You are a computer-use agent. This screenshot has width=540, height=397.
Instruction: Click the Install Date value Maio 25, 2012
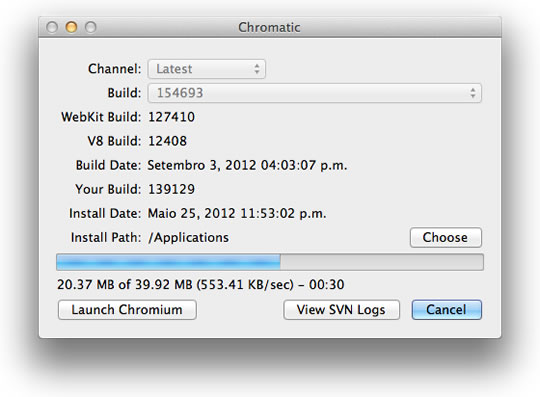pos(237,213)
